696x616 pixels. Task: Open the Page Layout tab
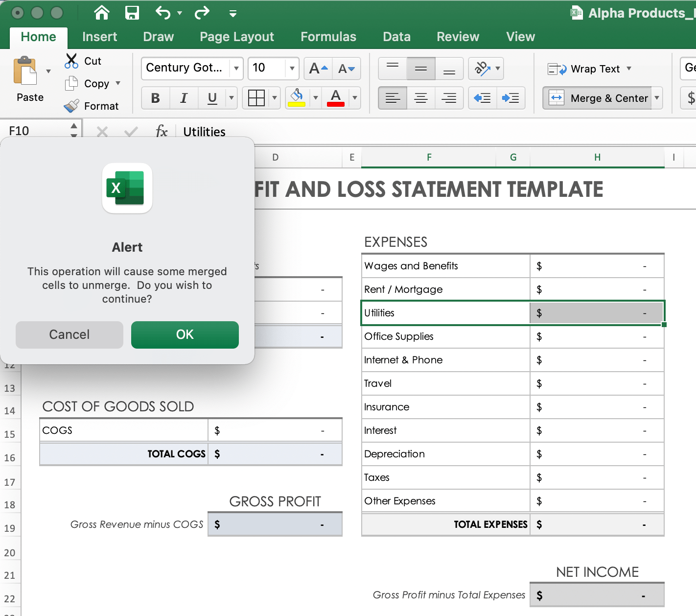(237, 37)
